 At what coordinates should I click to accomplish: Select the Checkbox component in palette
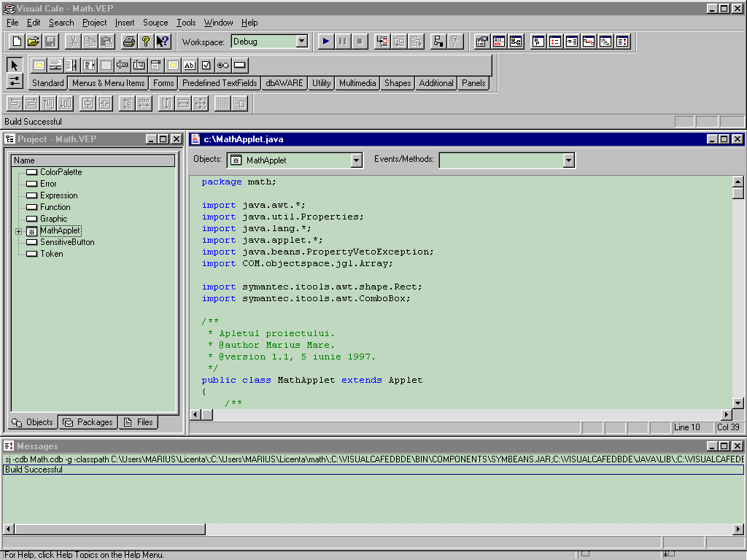tap(206, 65)
